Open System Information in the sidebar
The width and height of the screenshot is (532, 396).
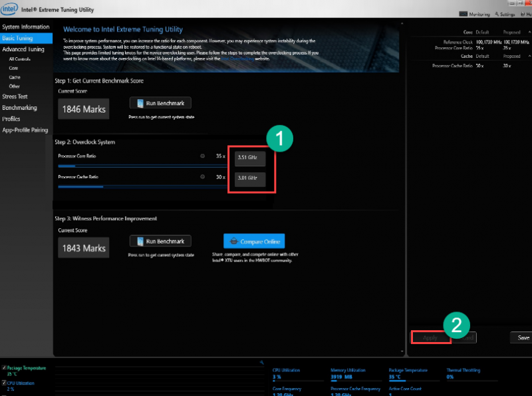coord(26,27)
